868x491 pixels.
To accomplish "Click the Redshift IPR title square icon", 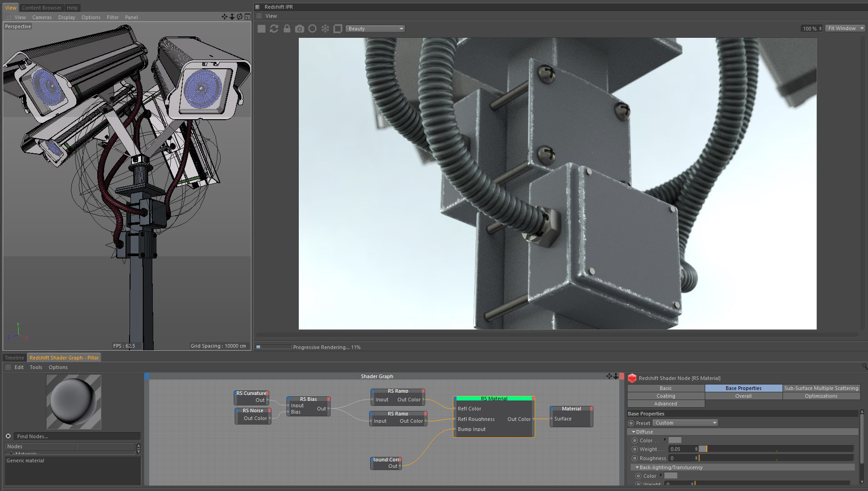I will coord(257,7).
